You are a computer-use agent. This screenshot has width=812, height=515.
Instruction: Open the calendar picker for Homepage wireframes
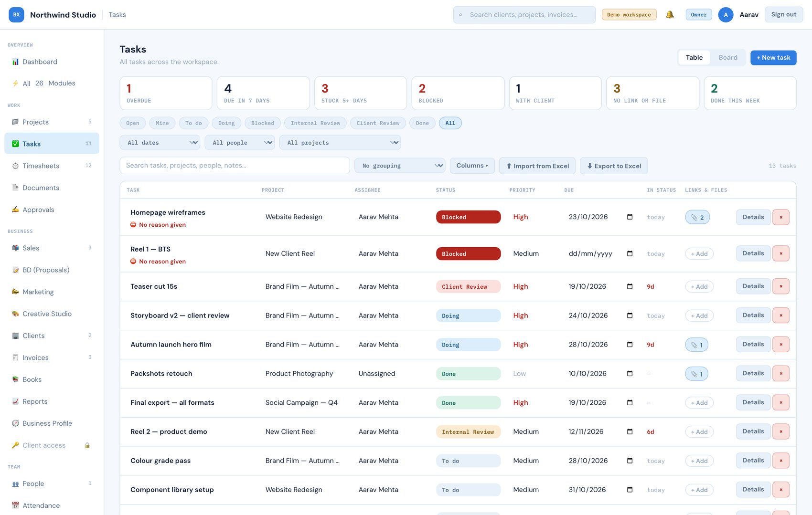(630, 217)
